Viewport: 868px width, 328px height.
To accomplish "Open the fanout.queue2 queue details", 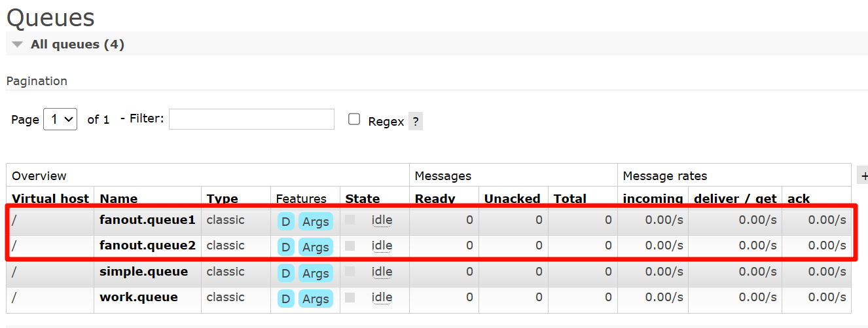I will 147,246.
